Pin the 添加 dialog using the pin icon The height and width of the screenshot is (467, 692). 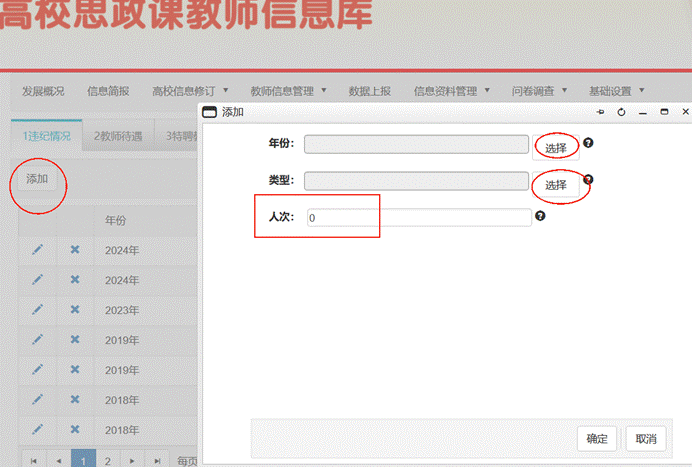(x=600, y=112)
